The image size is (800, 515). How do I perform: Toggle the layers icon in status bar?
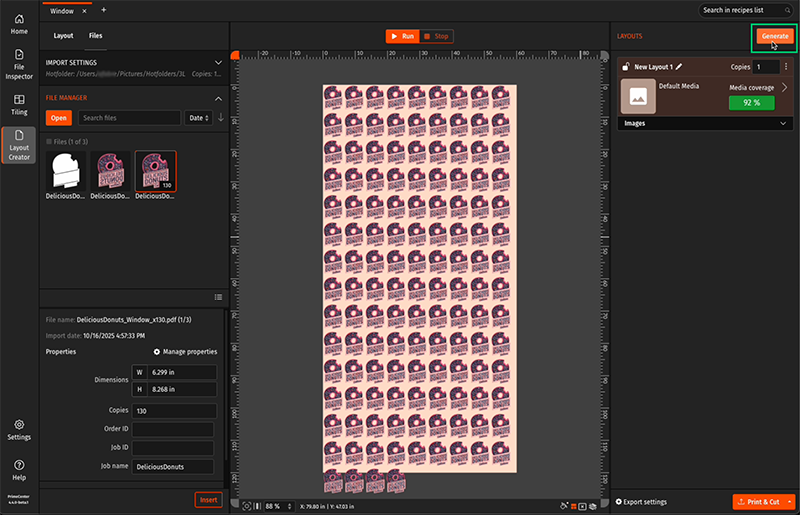[593, 506]
